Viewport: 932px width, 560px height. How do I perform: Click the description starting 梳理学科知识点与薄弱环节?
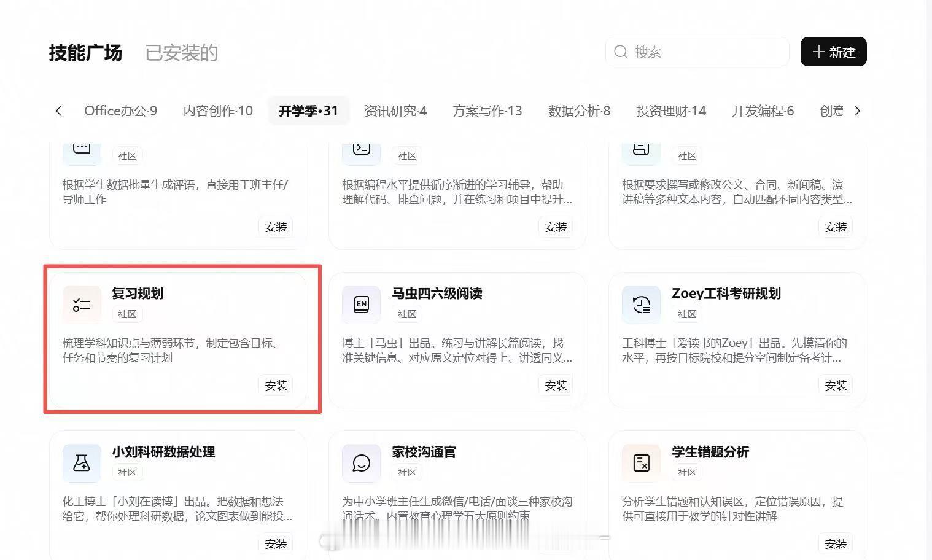tap(172, 351)
